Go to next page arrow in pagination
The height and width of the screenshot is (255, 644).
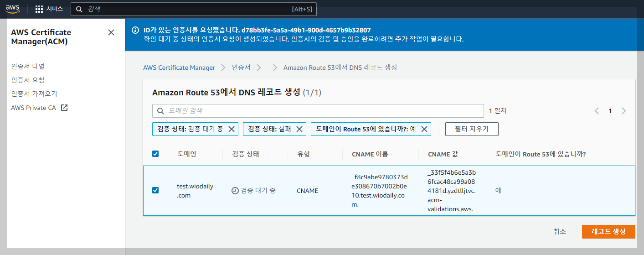[x=623, y=111]
